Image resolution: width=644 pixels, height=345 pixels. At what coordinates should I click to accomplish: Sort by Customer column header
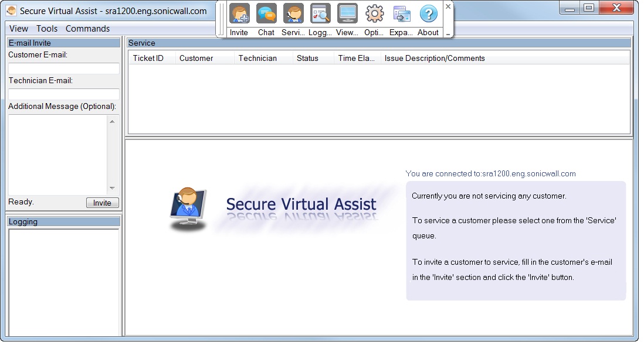pyautogui.click(x=205, y=58)
